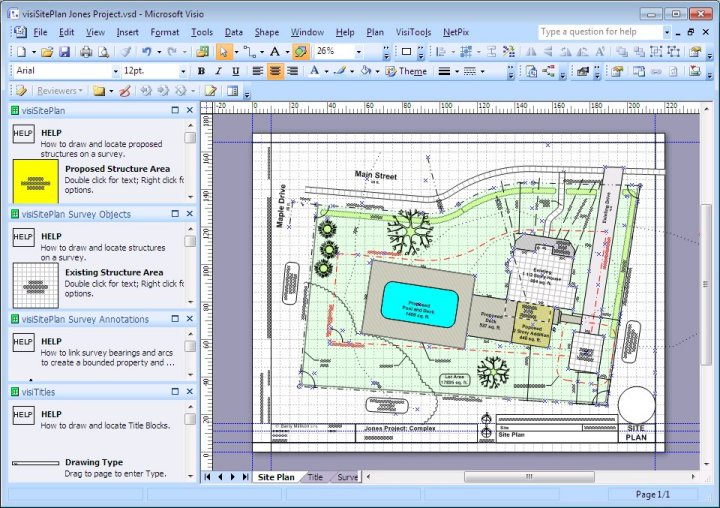720x508 pixels.
Task: Close the visiTitles stencil panel
Action: tap(190, 391)
